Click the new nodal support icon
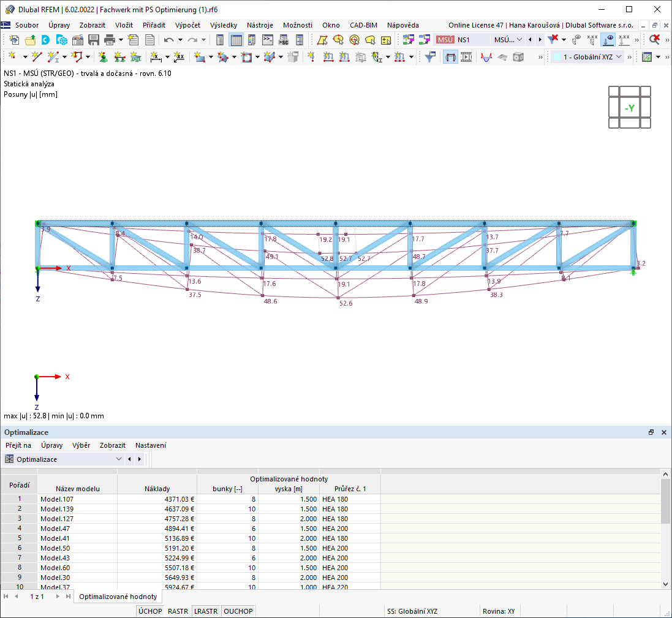 tap(103, 56)
